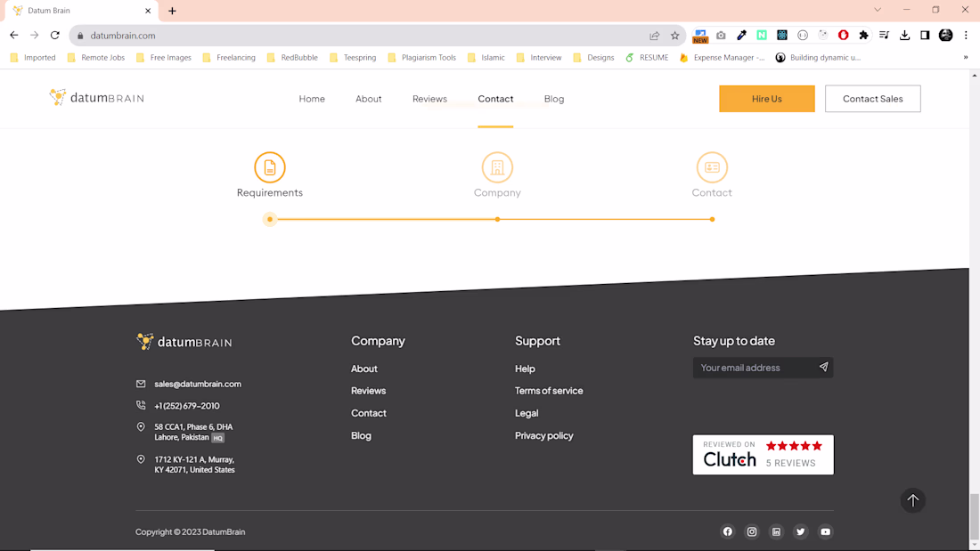Viewport: 980px width, 551px height.
Task: Click the Hire Us button
Action: pyautogui.click(x=767, y=99)
